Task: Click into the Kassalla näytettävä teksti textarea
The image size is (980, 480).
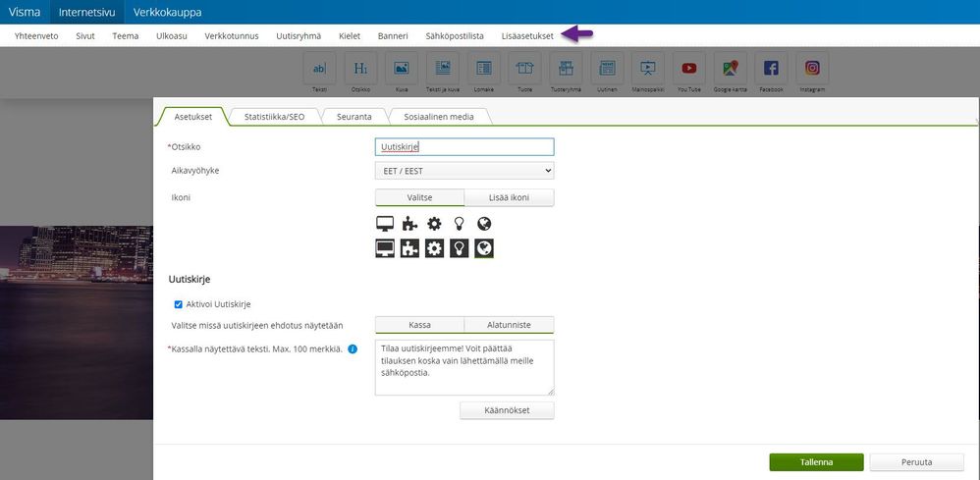Action: (x=464, y=367)
